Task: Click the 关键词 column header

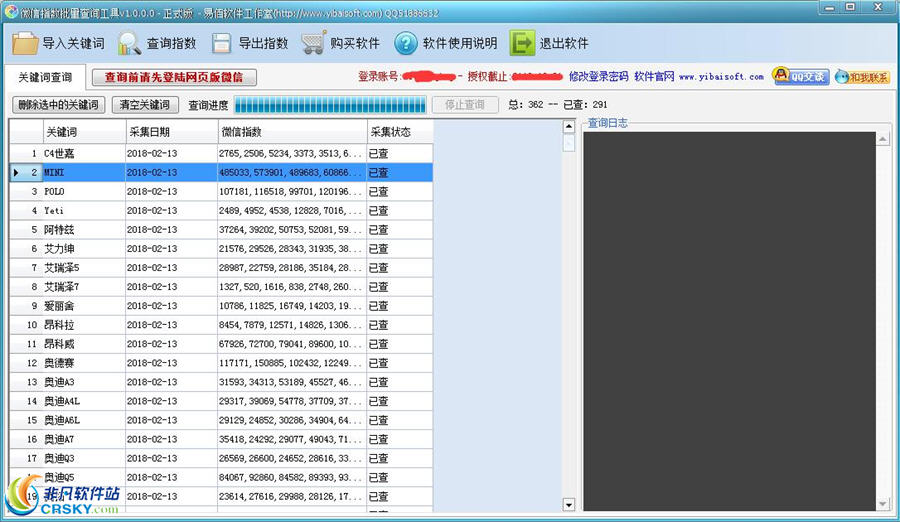Action: [84, 132]
